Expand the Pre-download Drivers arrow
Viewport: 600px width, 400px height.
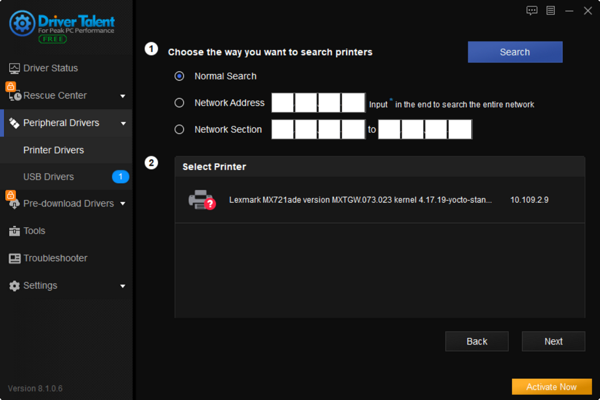(123, 205)
